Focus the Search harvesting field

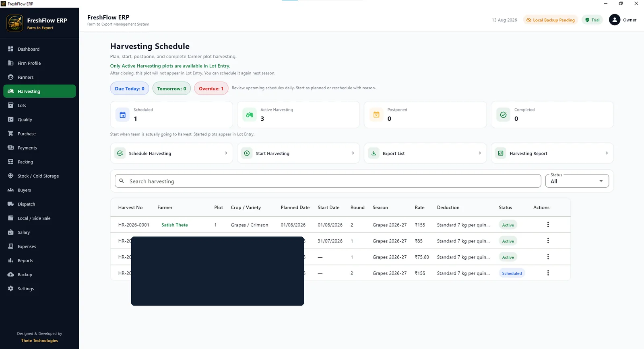tap(328, 181)
